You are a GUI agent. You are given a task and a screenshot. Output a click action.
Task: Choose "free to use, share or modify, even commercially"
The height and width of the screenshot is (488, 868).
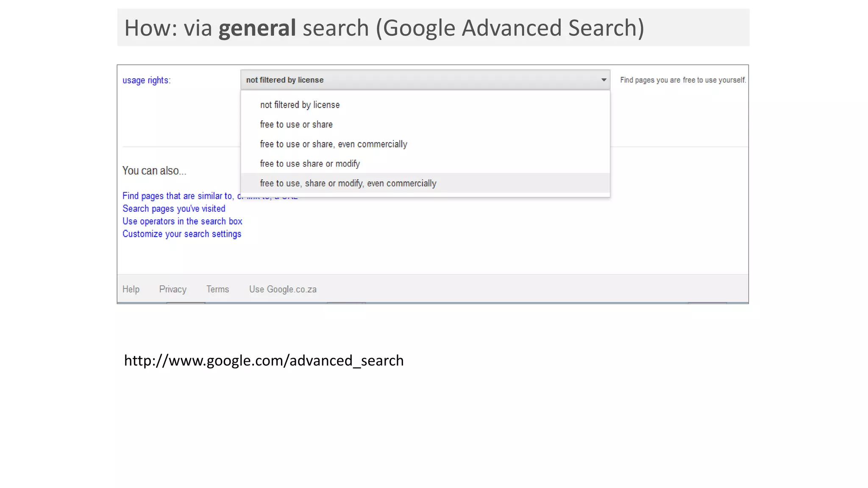pos(348,183)
